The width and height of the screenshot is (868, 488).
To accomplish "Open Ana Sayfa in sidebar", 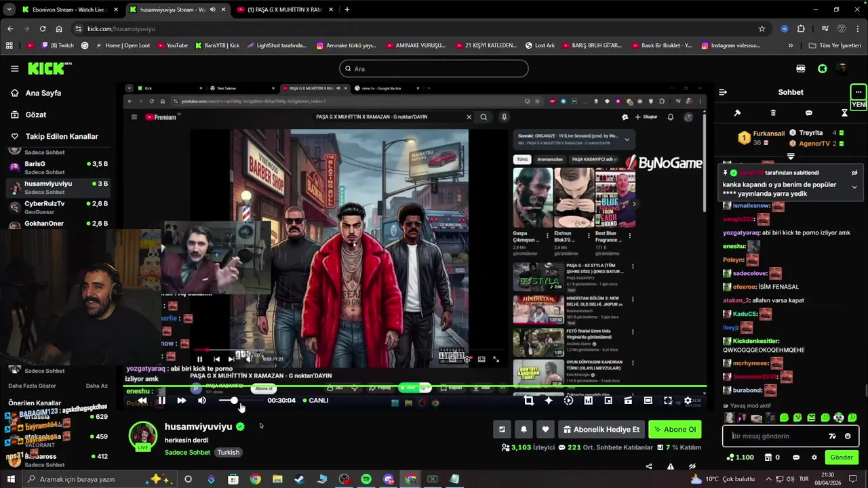I will (x=43, y=93).
